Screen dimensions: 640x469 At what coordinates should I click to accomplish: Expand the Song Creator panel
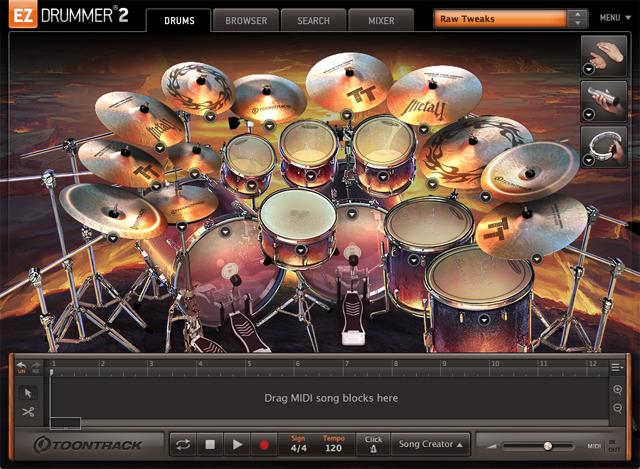click(x=431, y=444)
